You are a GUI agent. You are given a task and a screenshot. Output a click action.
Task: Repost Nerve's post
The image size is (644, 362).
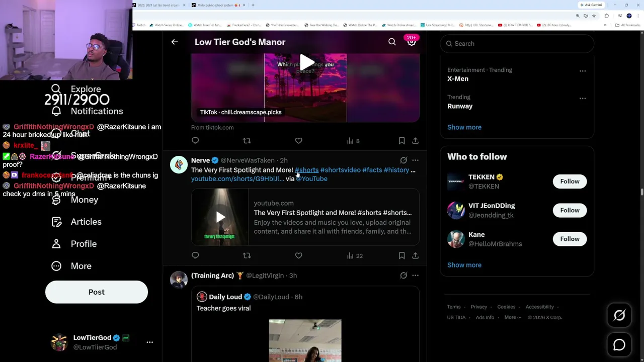tap(247, 255)
